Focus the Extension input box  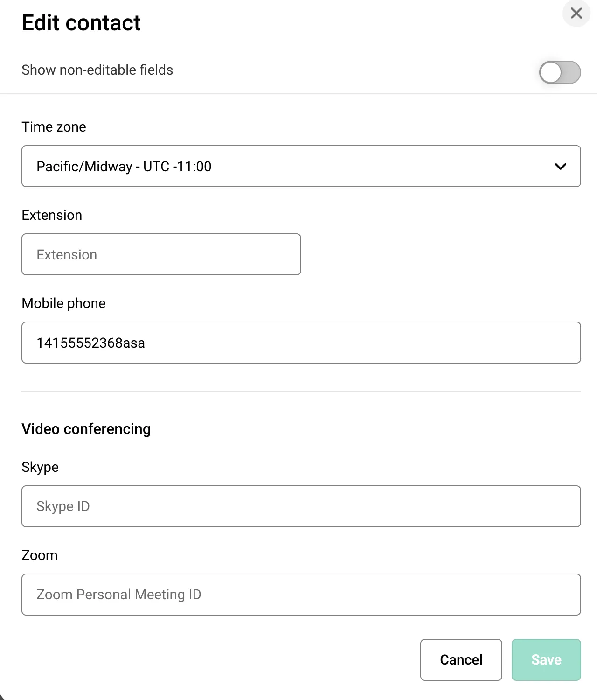[161, 254]
